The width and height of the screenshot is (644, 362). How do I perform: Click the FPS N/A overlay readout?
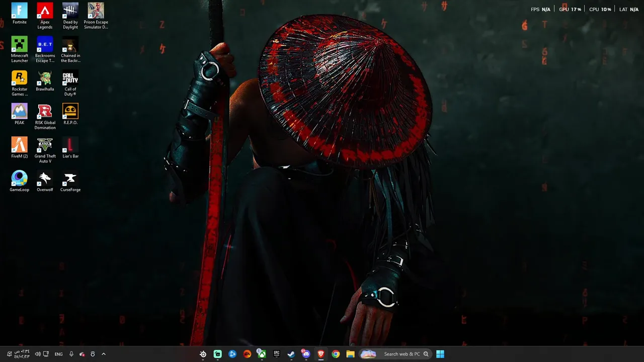pos(540,9)
